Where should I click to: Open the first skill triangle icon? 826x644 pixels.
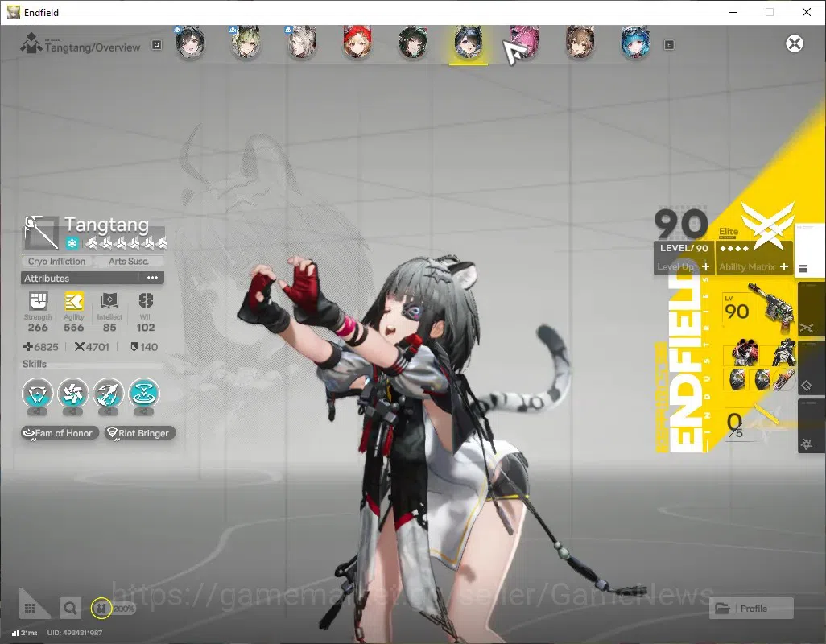(37, 394)
